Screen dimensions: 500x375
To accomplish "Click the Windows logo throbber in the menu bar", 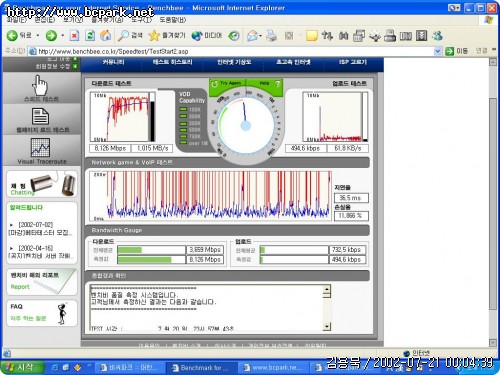I will click(489, 20).
